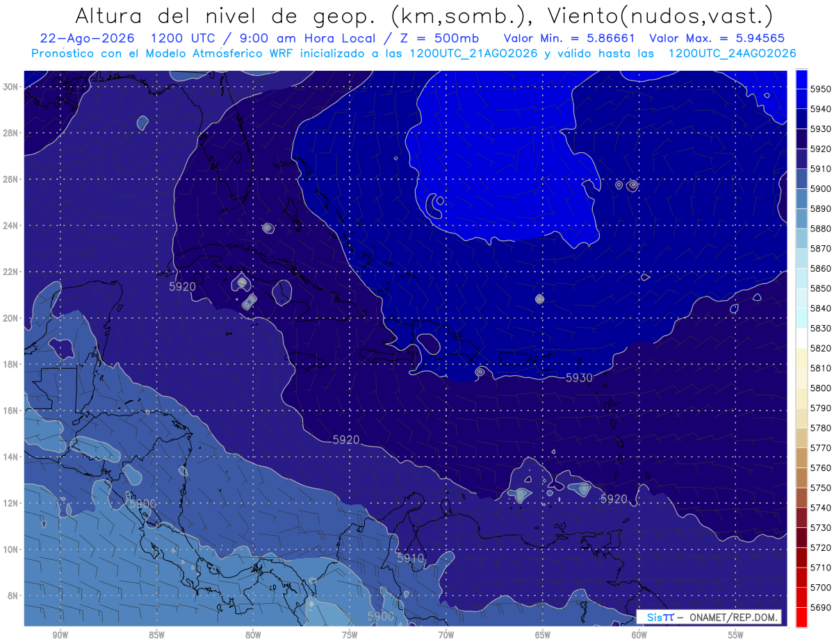This screenshot has width=834, height=644.
Task: Click the 24N latitude label
Action: (x=10, y=226)
